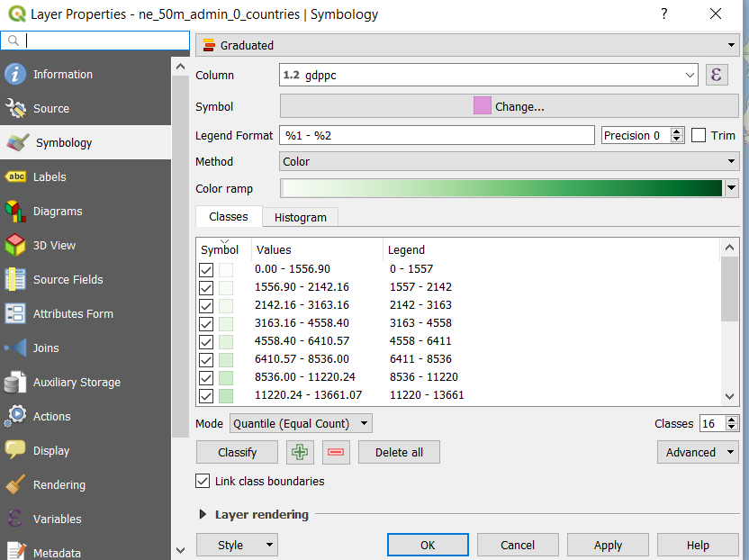
Task: Select the Classes tab
Action: pyautogui.click(x=229, y=216)
